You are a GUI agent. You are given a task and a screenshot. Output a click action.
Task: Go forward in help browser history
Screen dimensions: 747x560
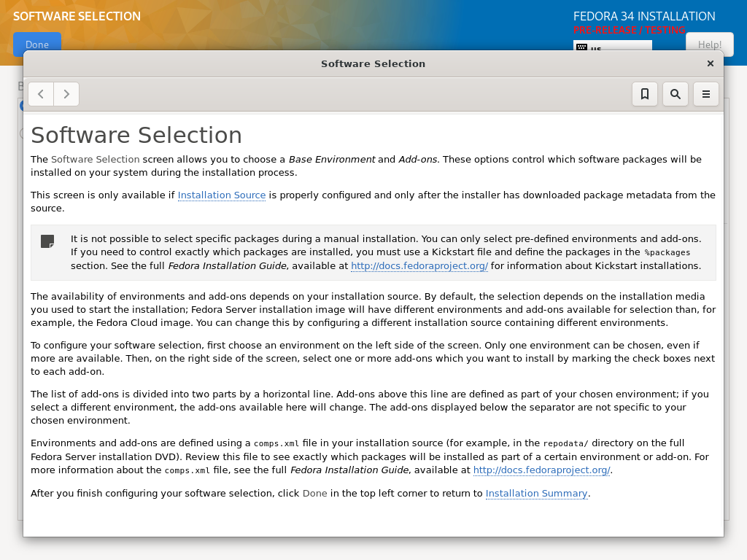pos(66,94)
